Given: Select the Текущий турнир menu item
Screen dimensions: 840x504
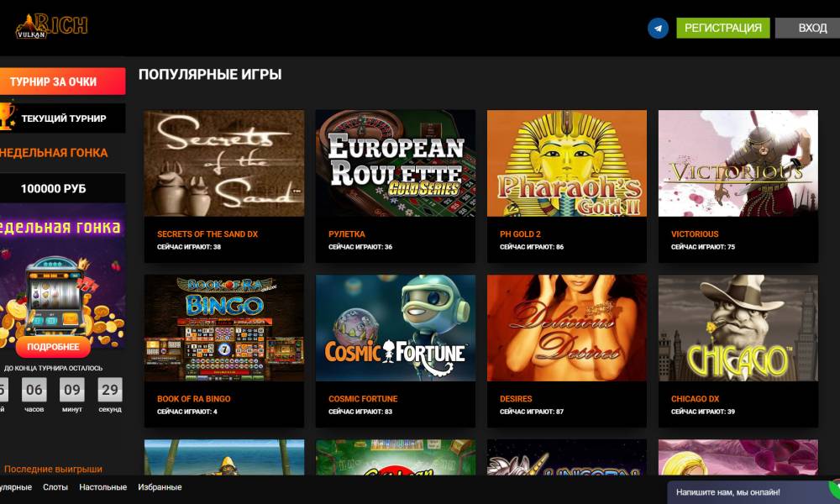Looking at the screenshot, I should point(64,118).
